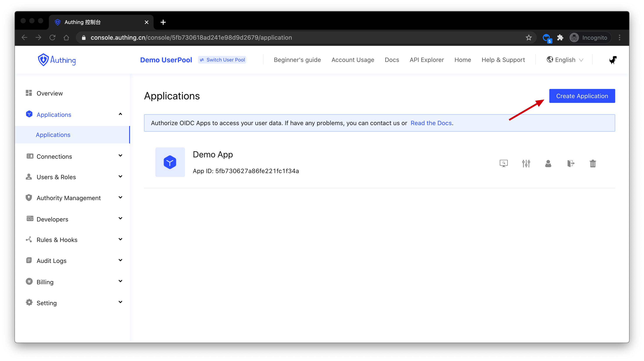This screenshot has height=361, width=644.
Task: Open Help & Support in top nav
Action: pos(503,60)
